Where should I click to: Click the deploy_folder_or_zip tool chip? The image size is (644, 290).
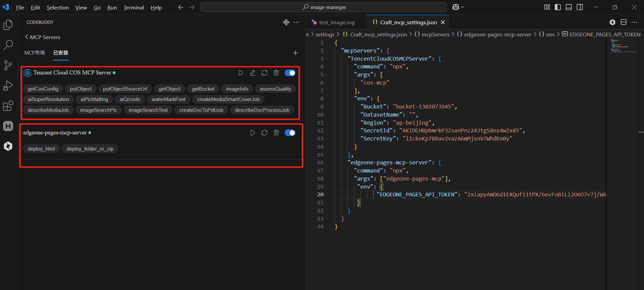tap(90, 149)
